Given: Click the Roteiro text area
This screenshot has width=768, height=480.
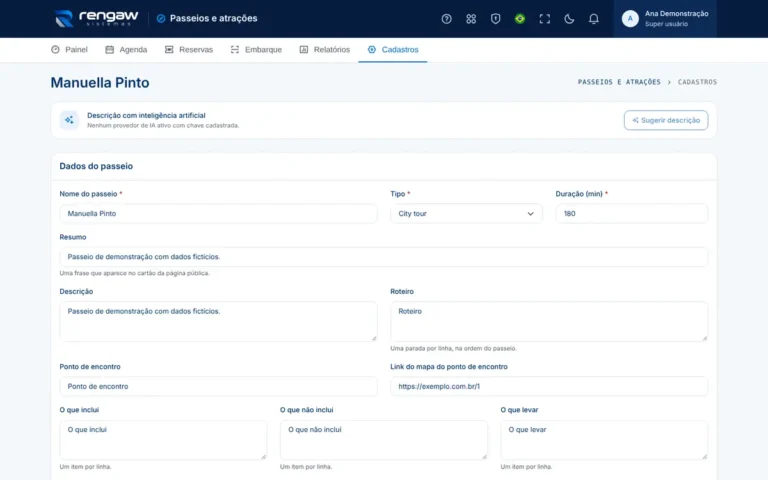Looking at the screenshot, I should coord(549,321).
